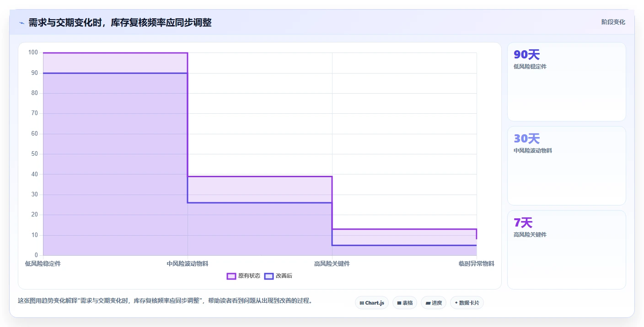Click the chart title 需求与交期变化时
The height and width of the screenshot is (327, 644).
coord(120,22)
